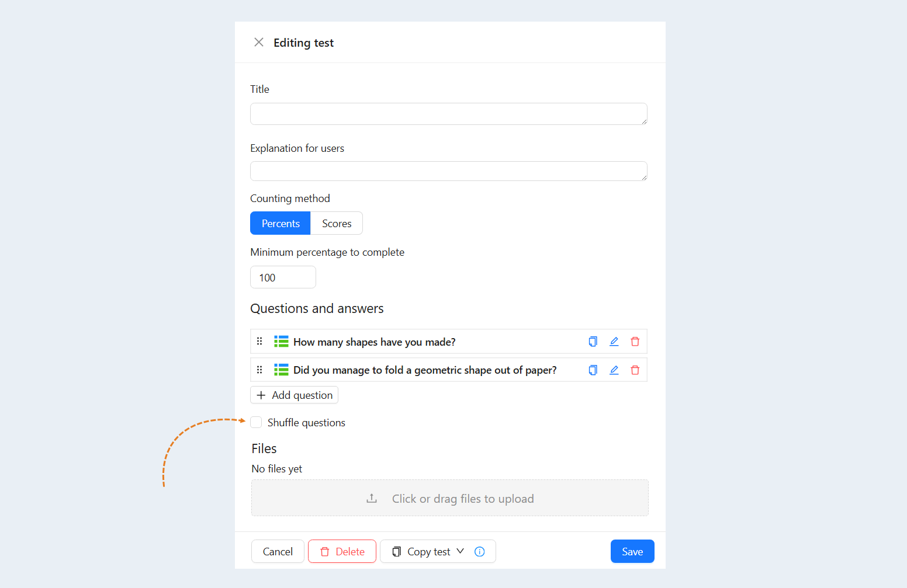This screenshot has height=588, width=907.
Task: Close the Editing test dialog
Action: coord(259,42)
